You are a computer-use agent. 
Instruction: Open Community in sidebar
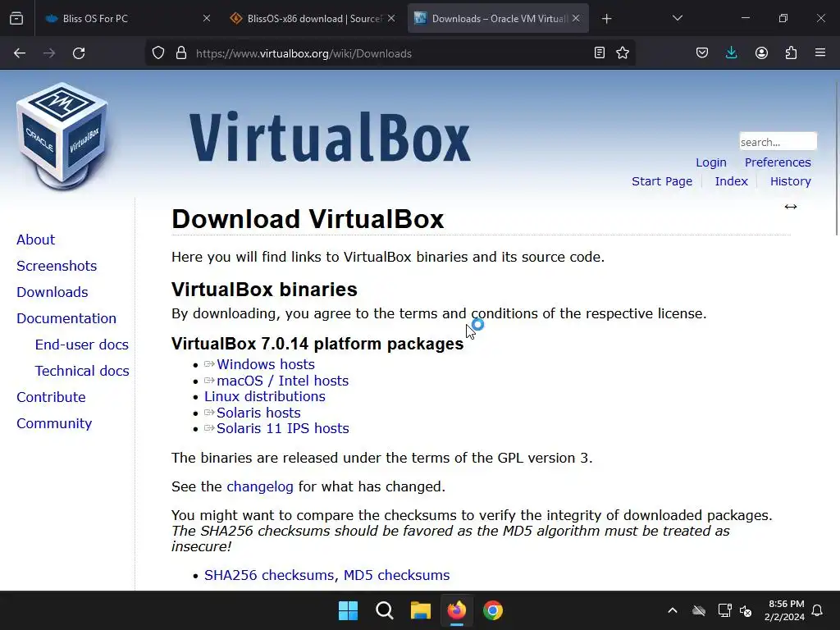[x=54, y=423]
